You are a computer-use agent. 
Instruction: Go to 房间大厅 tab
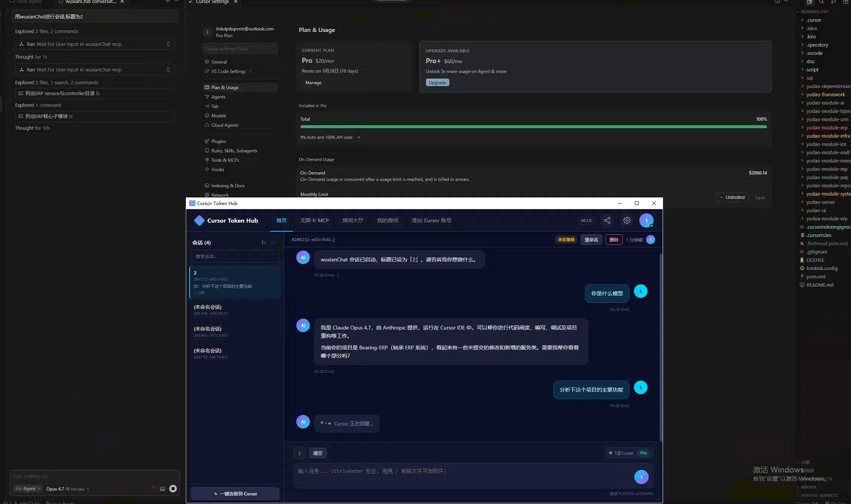pyautogui.click(x=353, y=220)
